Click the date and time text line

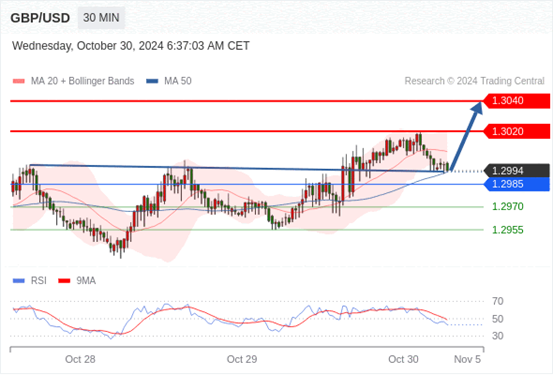click(131, 46)
